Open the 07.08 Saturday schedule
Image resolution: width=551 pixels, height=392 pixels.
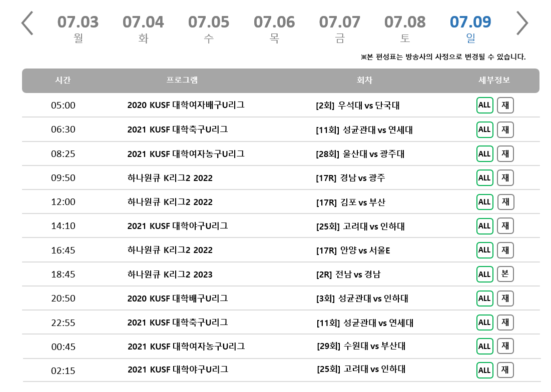405,28
